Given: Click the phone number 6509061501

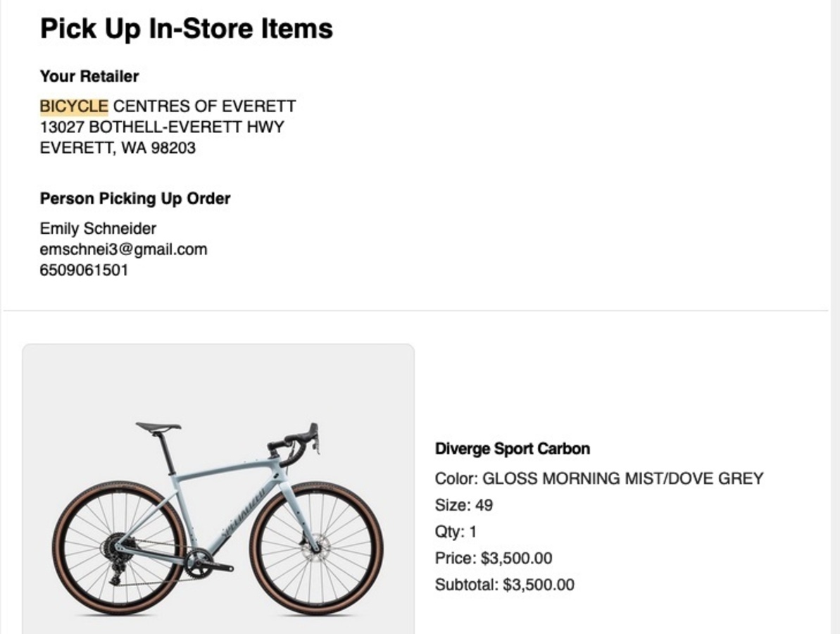Looking at the screenshot, I should [84, 270].
